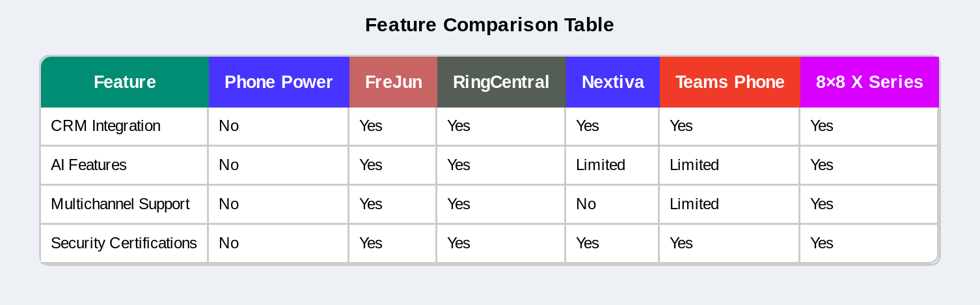Select the Teams Phone column header
The image size is (980, 305).
pyautogui.click(x=729, y=82)
